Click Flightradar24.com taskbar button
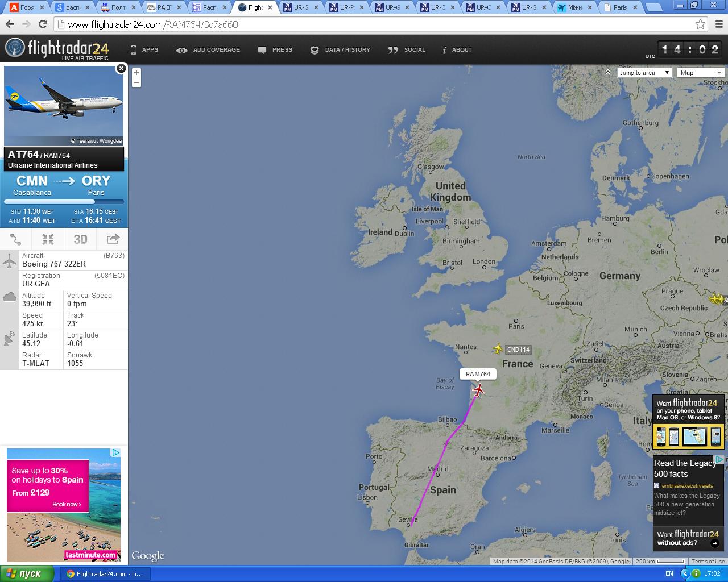The image size is (728, 582). coord(105,574)
